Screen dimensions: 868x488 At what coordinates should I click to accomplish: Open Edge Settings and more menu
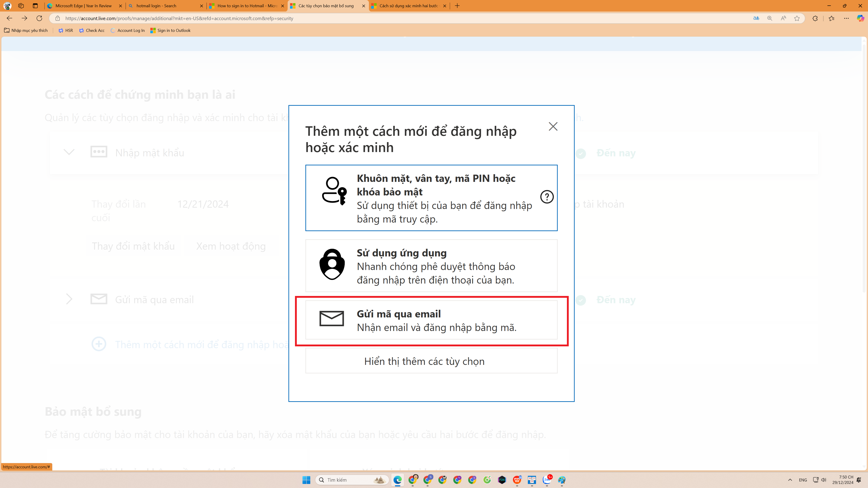[x=847, y=18]
